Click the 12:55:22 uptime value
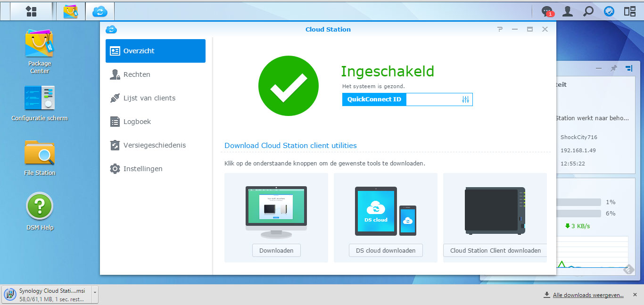The height and width of the screenshot is (305, 644). [573, 164]
